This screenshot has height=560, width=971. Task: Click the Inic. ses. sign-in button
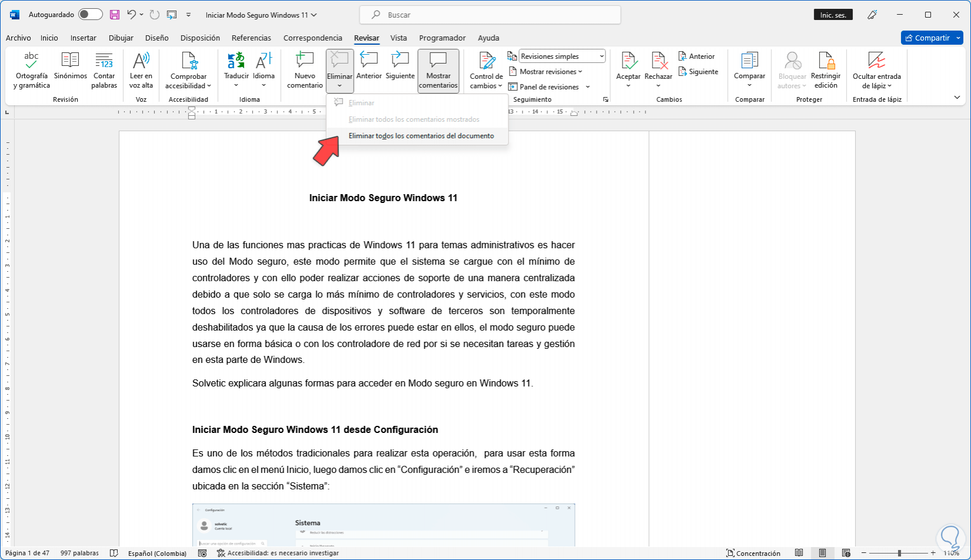[x=833, y=15]
